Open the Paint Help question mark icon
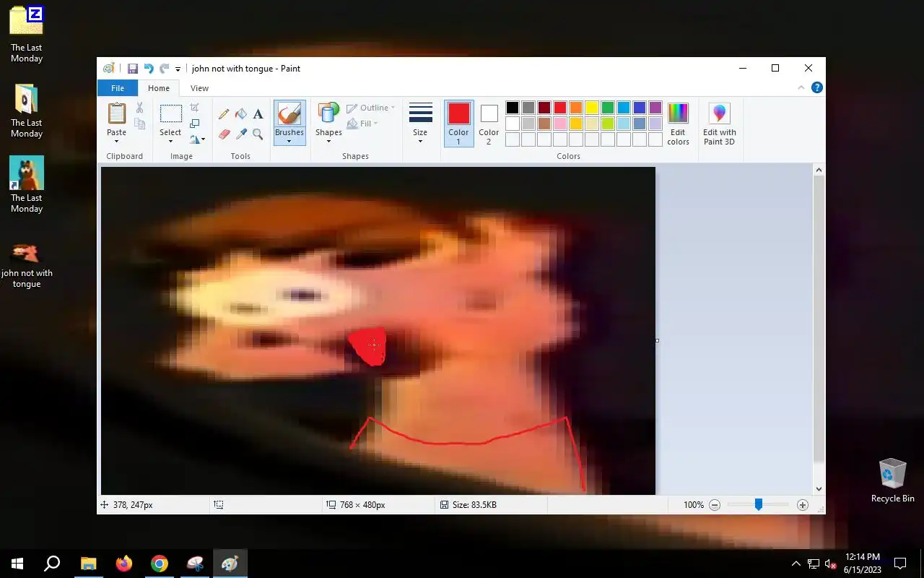This screenshot has height=578, width=924. [x=816, y=87]
